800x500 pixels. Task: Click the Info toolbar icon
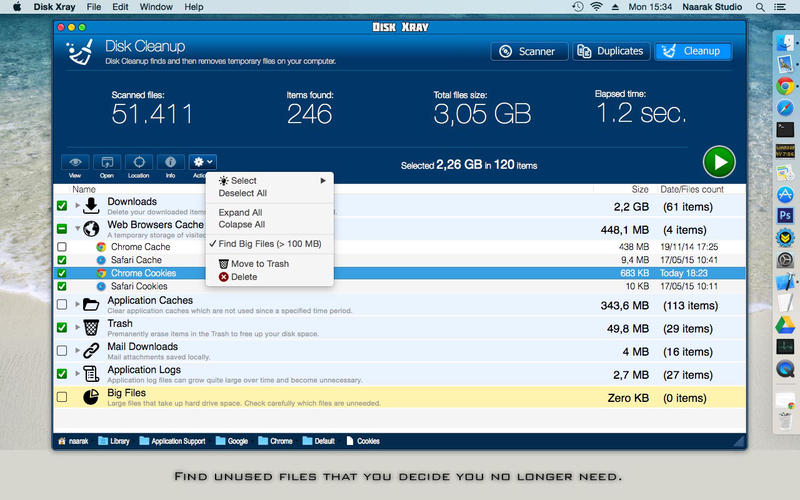coord(170,162)
